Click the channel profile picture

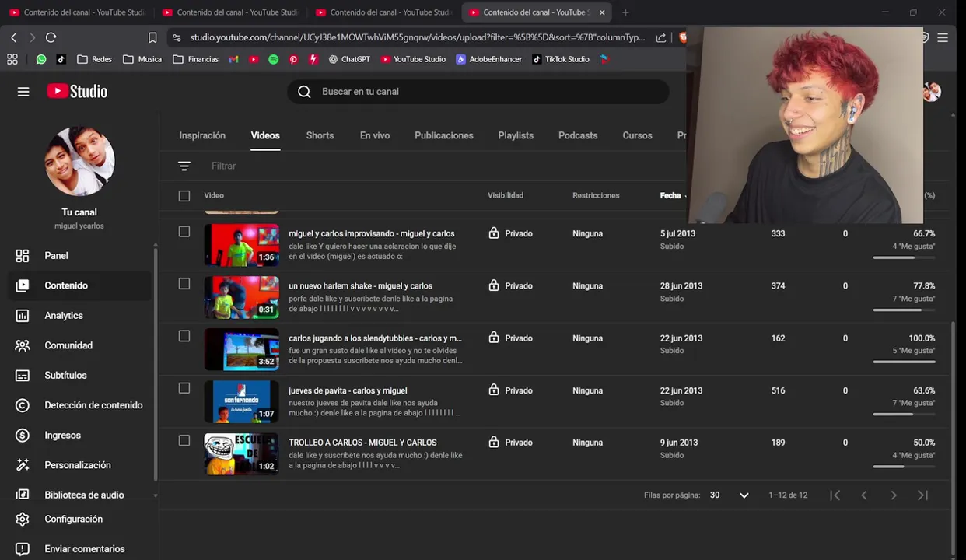79,162
